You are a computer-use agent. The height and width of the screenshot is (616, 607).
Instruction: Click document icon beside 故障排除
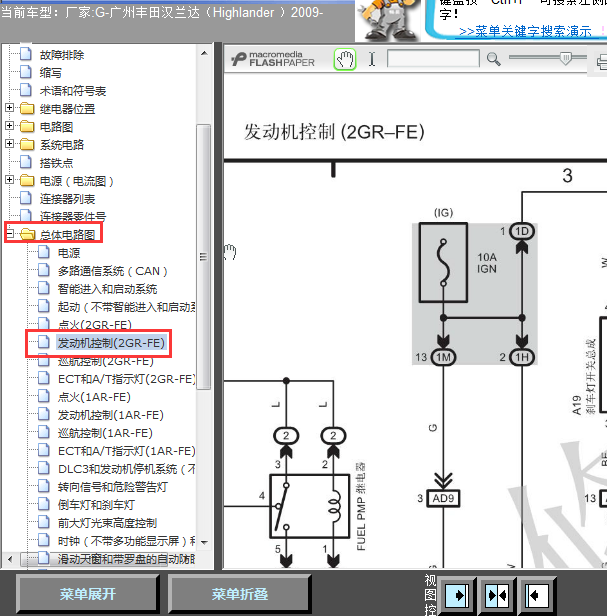pyautogui.click(x=26, y=54)
